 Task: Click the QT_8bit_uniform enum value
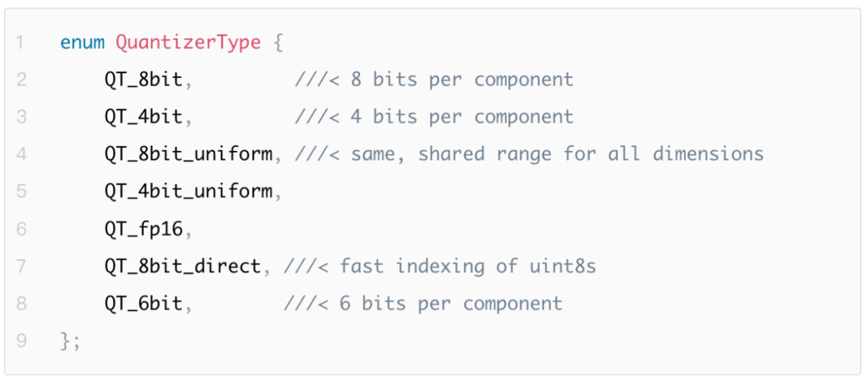(x=188, y=154)
